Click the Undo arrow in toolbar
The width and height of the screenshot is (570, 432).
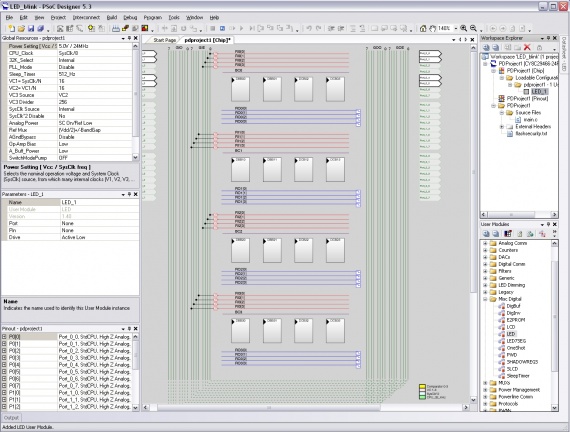click(x=309, y=28)
